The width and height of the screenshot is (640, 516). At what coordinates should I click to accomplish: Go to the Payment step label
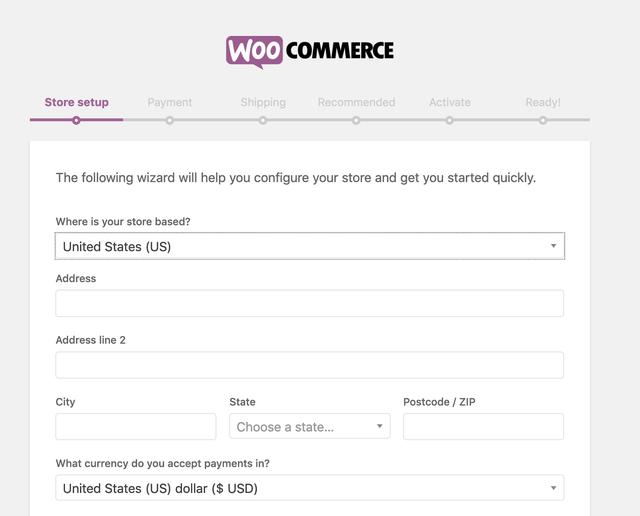(170, 102)
